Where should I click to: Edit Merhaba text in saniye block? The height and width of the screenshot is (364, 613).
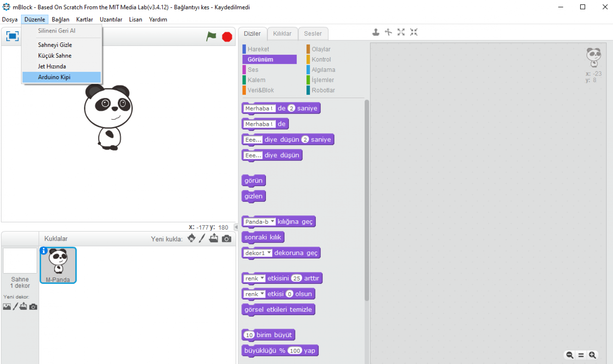[x=259, y=108]
